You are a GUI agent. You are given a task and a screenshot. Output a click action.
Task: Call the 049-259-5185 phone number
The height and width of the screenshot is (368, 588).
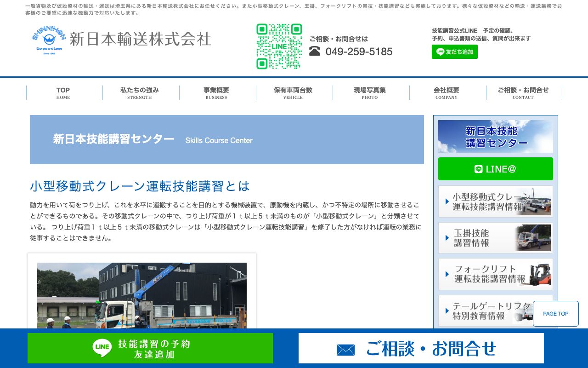coord(359,52)
